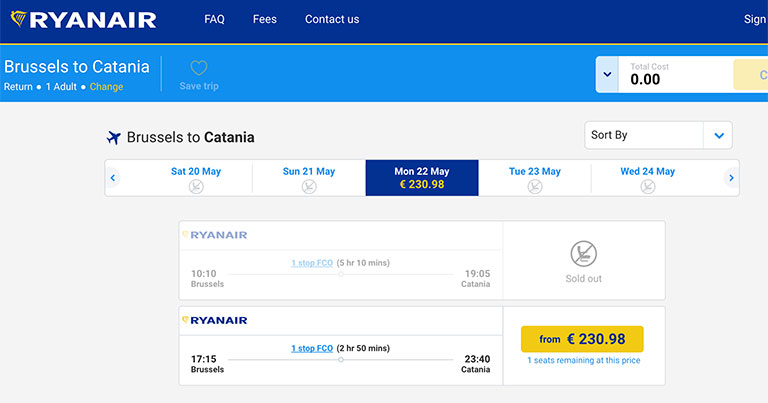This screenshot has width=768, height=403.
Task: Click the heart Save trip icon
Action: pos(199,68)
